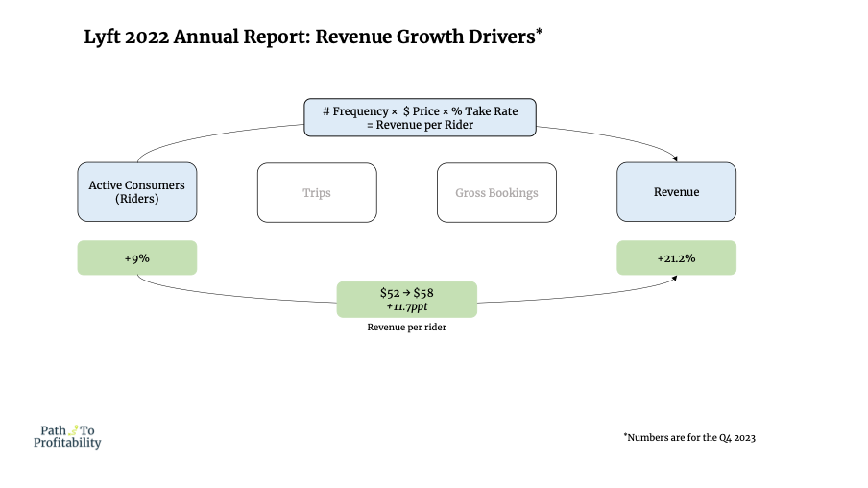Viewport: 868px width, 488px height.
Task: Click the "Numbers are for the Q4 2023" footnote
Action: point(689,438)
